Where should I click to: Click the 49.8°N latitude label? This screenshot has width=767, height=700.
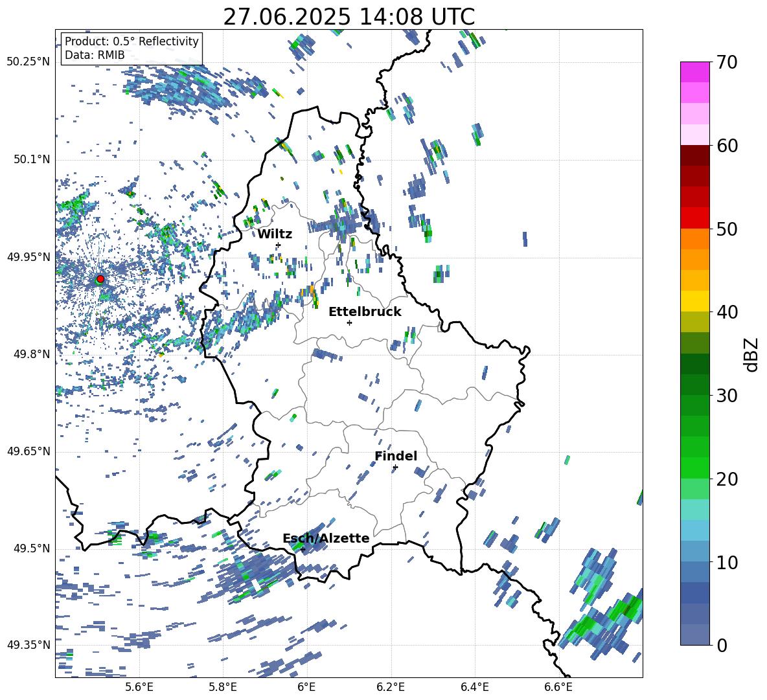click(32, 354)
